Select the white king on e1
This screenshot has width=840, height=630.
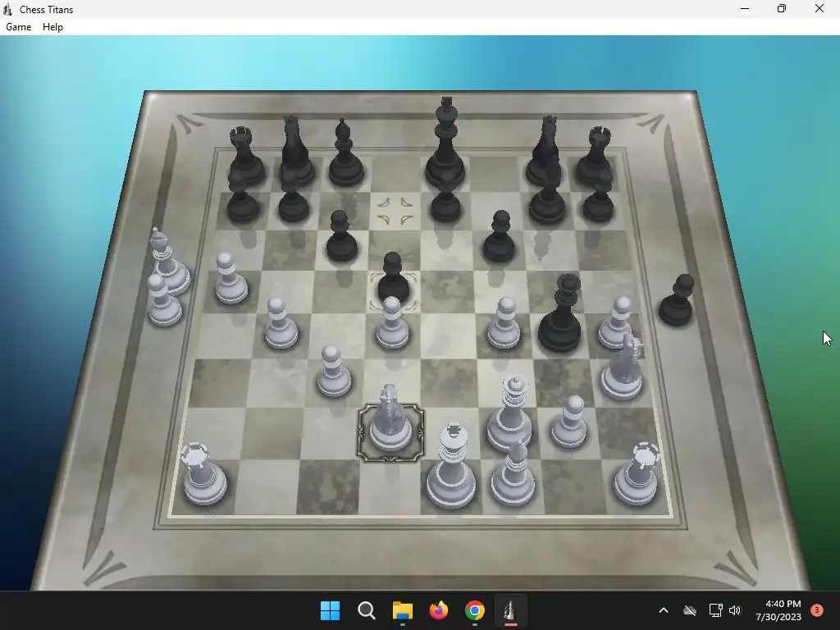click(x=451, y=466)
